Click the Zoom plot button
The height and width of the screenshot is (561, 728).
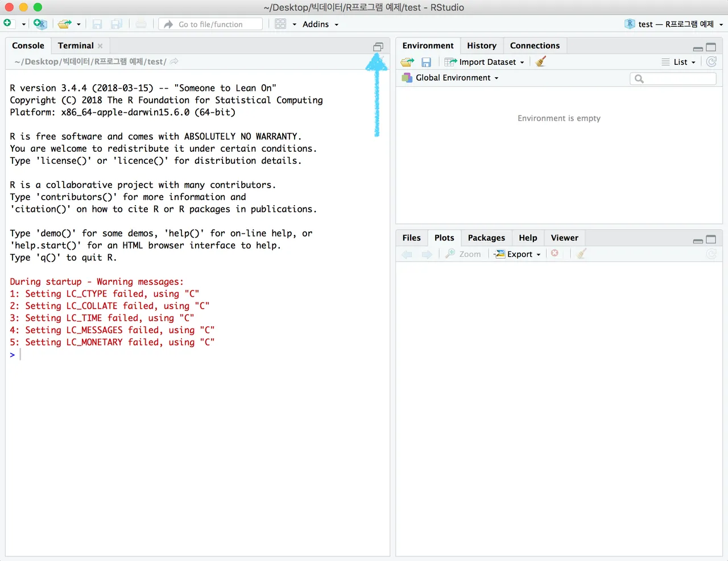[x=463, y=254]
